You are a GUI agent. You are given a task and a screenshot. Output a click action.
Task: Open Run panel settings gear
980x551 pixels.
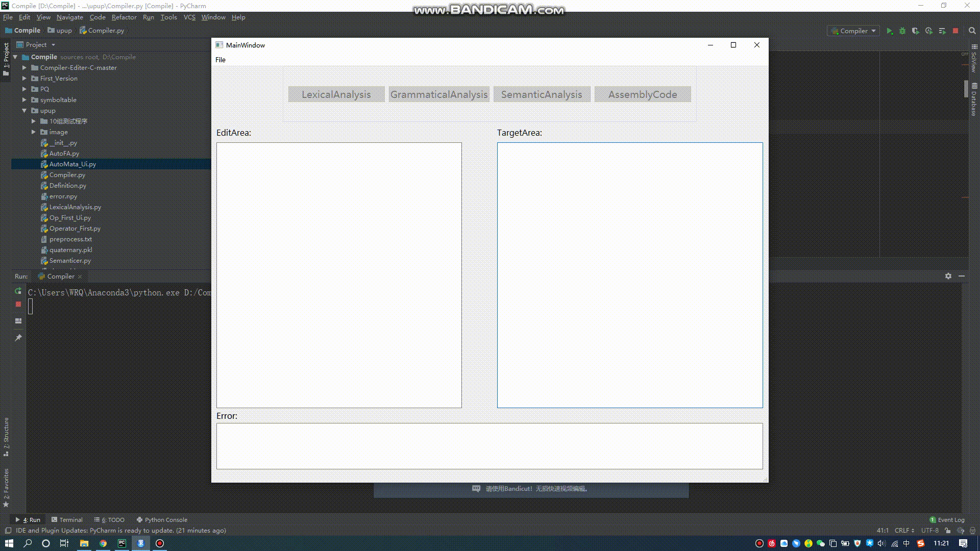point(948,276)
